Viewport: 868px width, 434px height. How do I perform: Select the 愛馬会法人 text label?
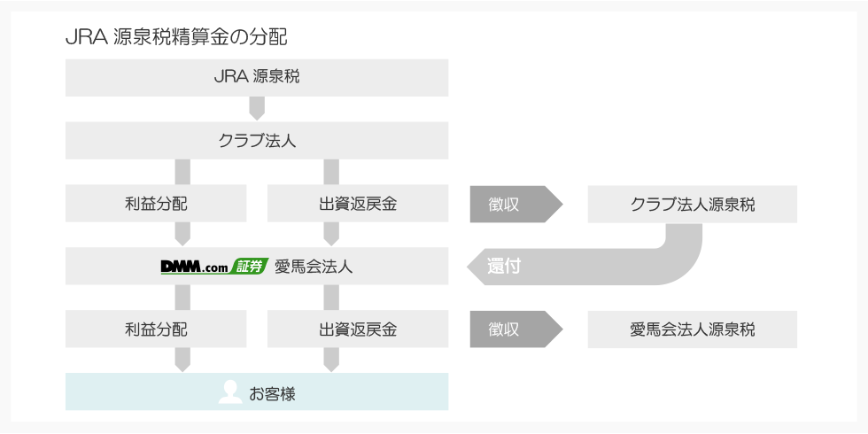tap(314, 267)
